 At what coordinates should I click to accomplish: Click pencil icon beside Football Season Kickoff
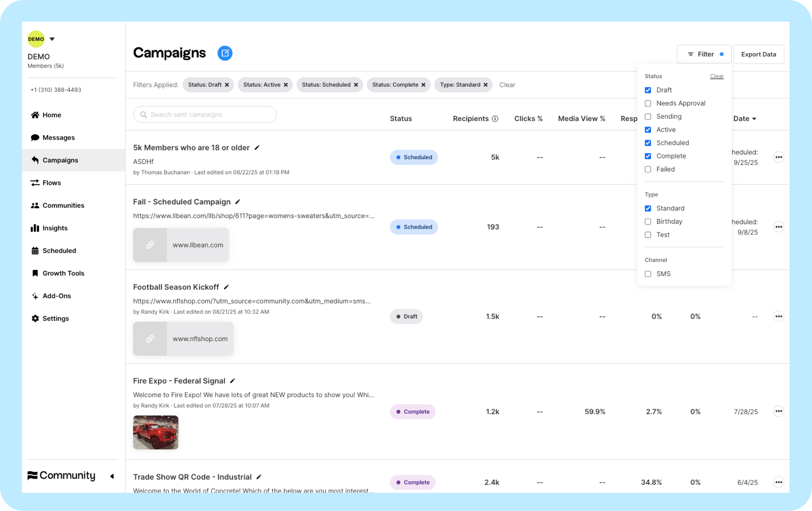tap(227, 287)
